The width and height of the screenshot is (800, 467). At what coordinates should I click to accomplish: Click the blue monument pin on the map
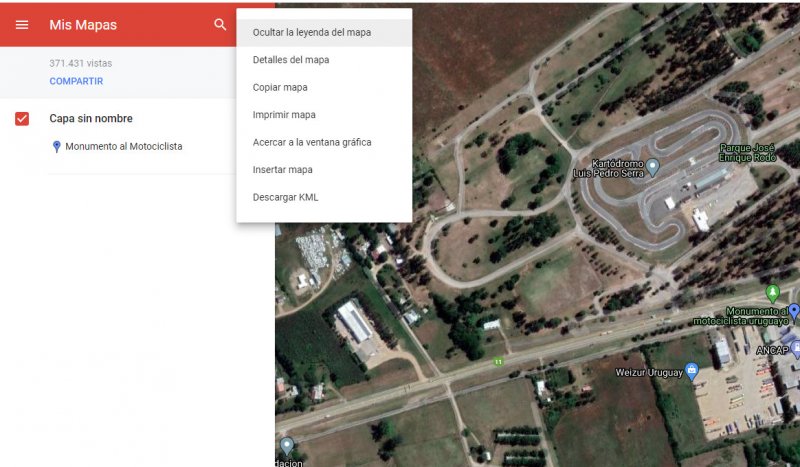click(794, 311)
